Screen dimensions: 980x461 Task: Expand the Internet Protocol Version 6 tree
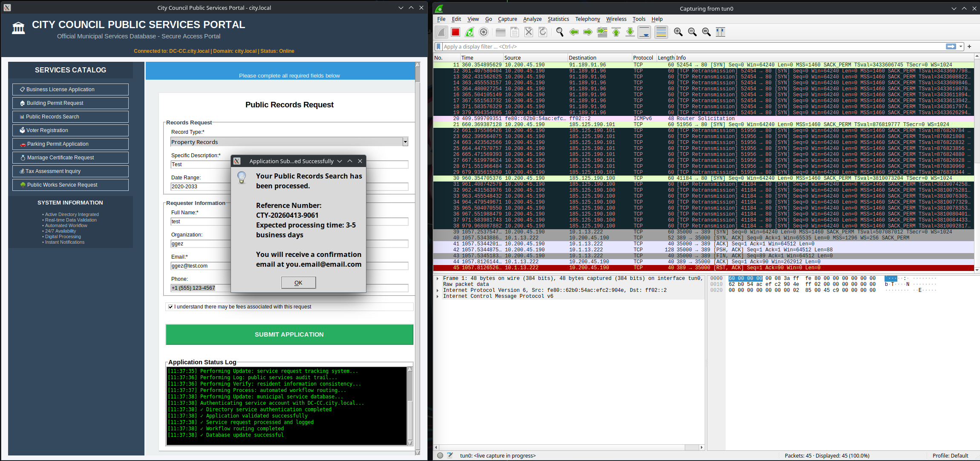pos(438,290)
